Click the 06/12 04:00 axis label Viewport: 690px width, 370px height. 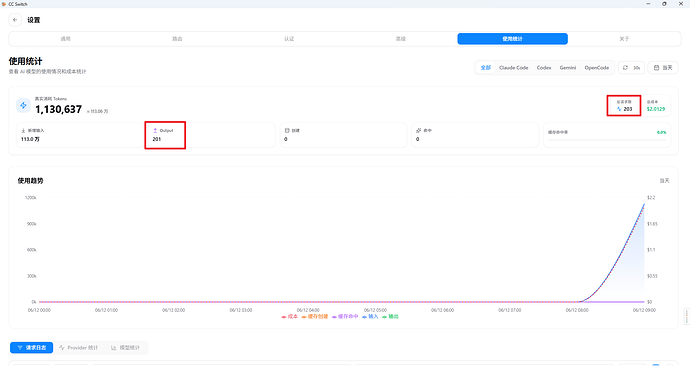tap(308, 310)
